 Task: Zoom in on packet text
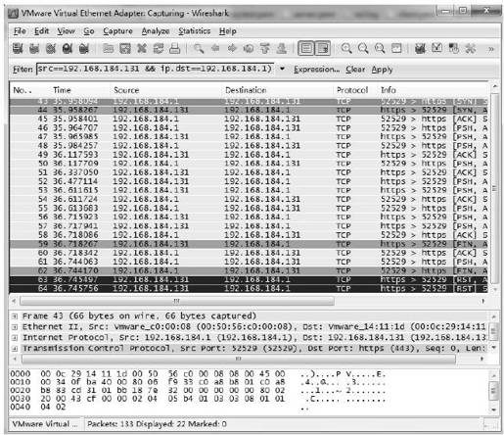(346, 49)
